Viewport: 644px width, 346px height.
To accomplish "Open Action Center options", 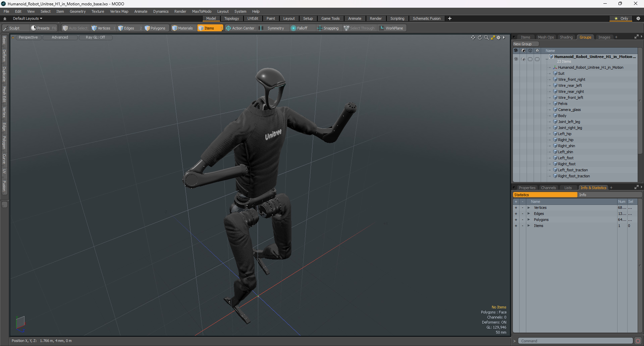I will pyautogui.click(x=240, y=28).
